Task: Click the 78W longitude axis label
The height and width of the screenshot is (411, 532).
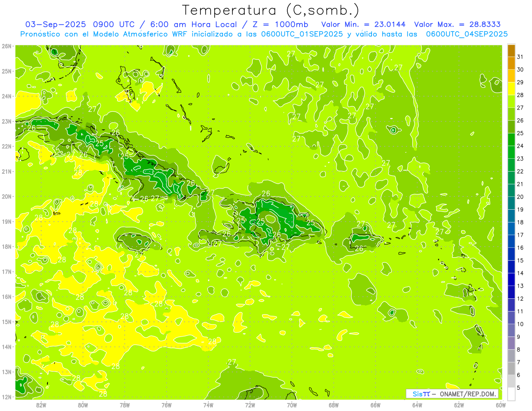Action: [125, 405]
